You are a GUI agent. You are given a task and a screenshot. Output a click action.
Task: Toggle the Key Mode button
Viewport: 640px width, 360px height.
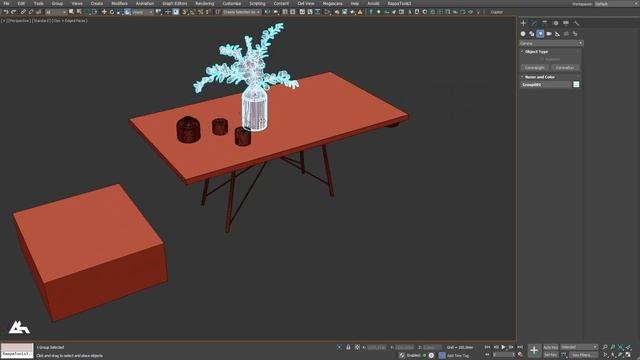[x=487, y=355]
